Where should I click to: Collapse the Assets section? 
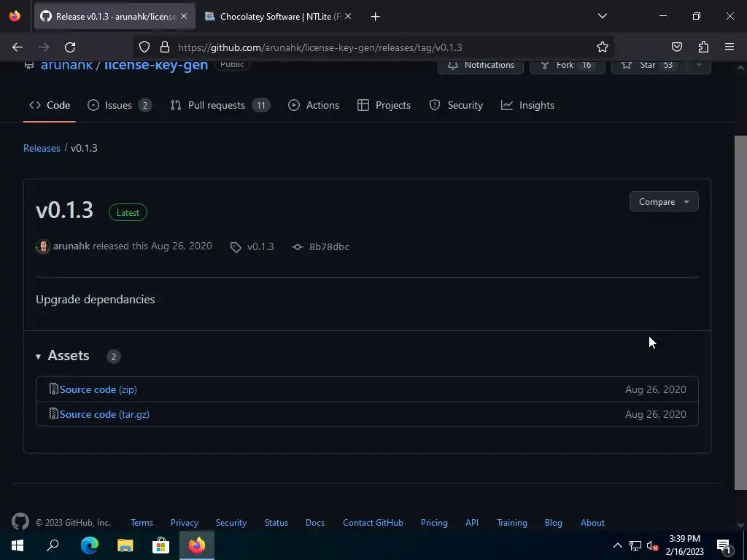coord(63,356)
